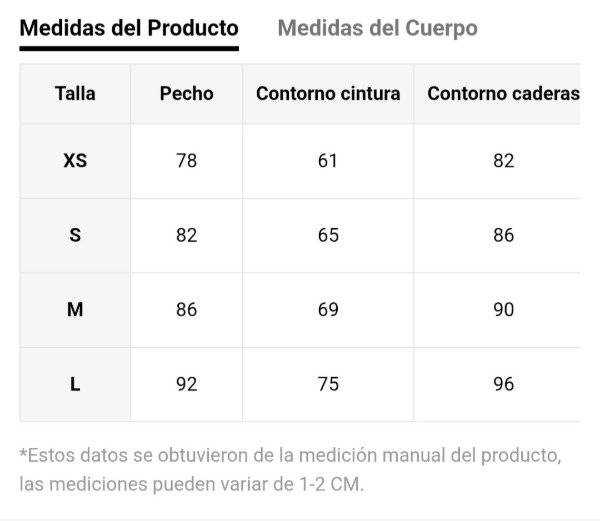Screen dimensions: 600x521
Task: Select the hip value 86 in S row
Action: point(503,235)
